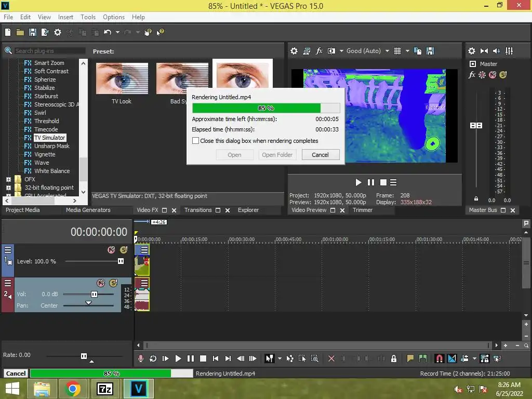
Task: Cancel rendering in the Rendering dialog
Action: (320, 155)
